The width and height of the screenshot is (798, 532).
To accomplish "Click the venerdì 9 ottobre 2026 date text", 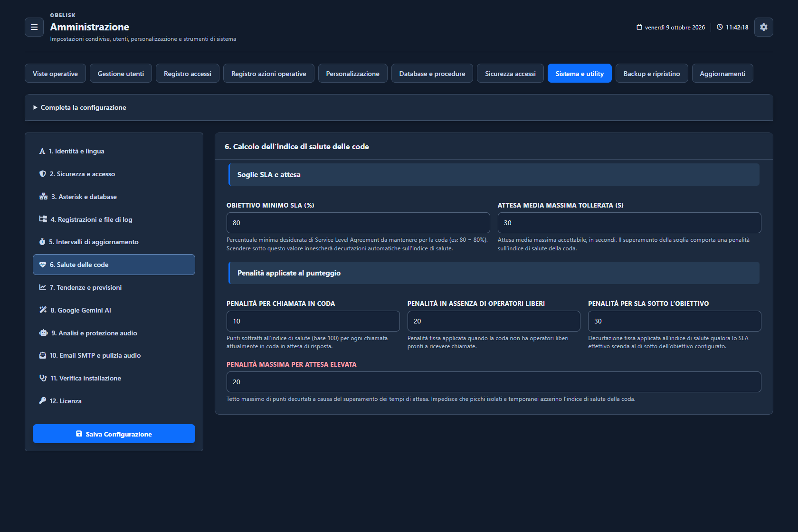I will [x=675, y=28].
